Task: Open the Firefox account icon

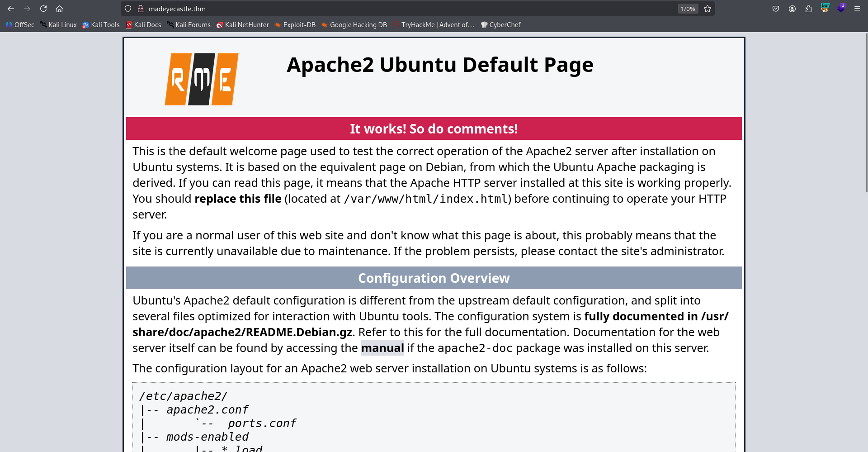Action: click(792, 9)
